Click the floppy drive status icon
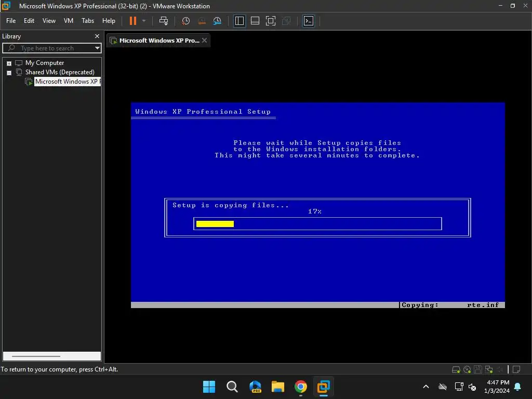Image resolution: width=532 pixels, height=399 pixels. 478,369
